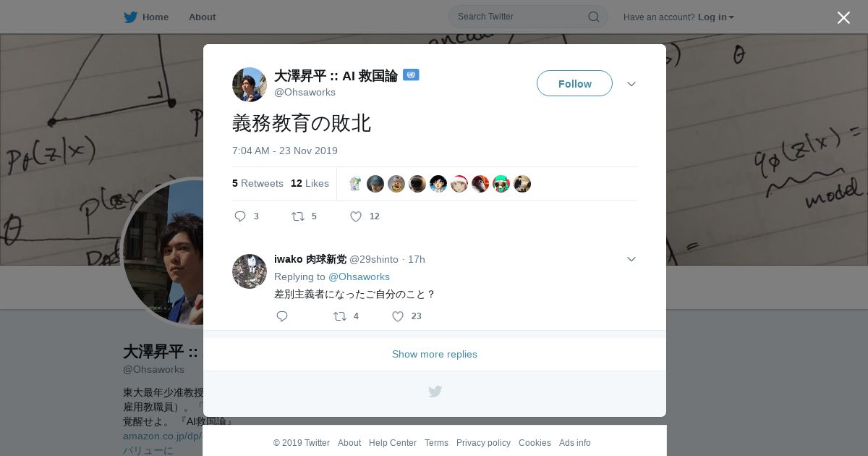Open the About menu item
This screenshot has width=868, height=456.
click(202, 17)
